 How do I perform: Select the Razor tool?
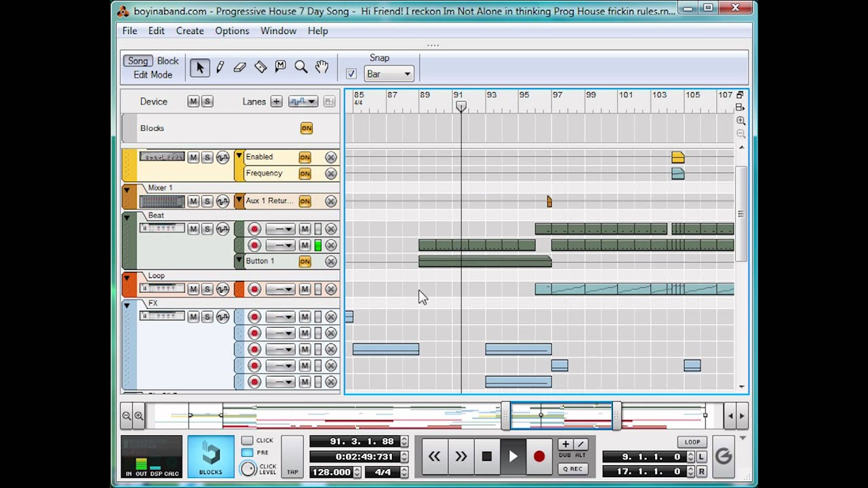260,67
